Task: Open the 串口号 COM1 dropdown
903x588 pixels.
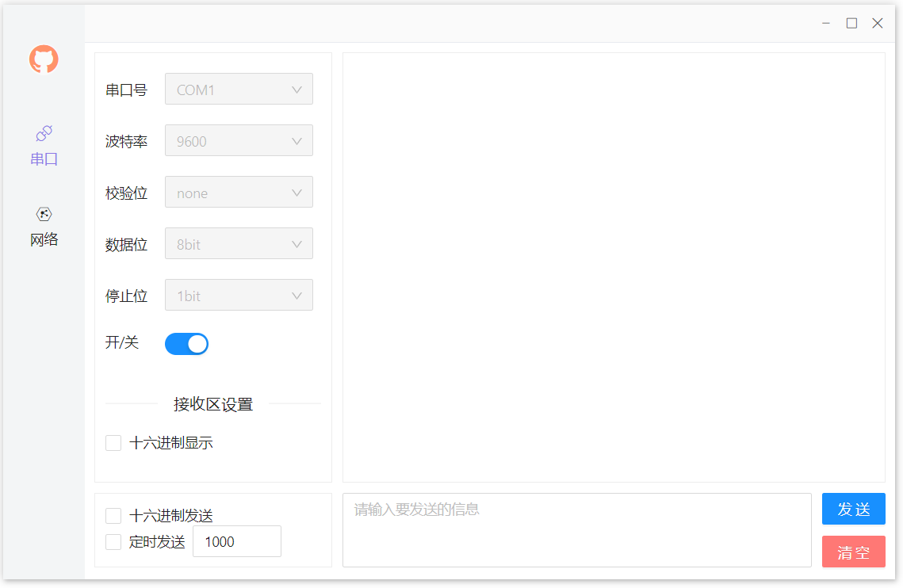Action: click(239, 90)
